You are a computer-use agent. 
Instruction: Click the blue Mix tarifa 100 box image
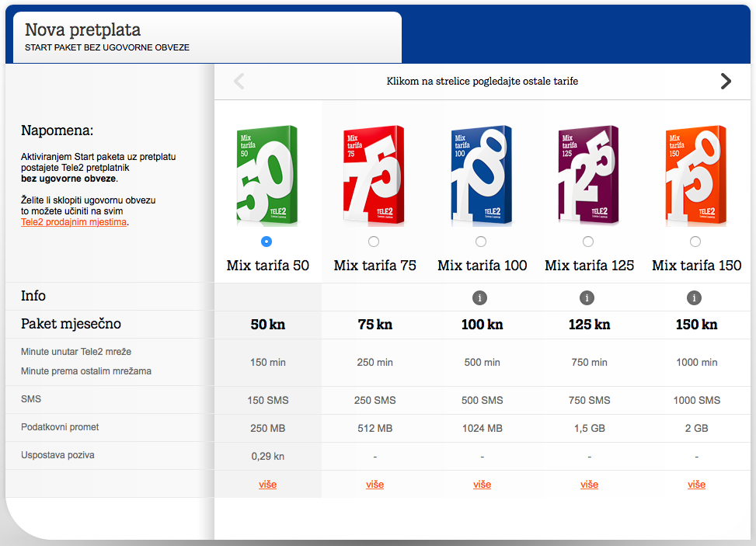pyautogui.click(x=482, y=176)
